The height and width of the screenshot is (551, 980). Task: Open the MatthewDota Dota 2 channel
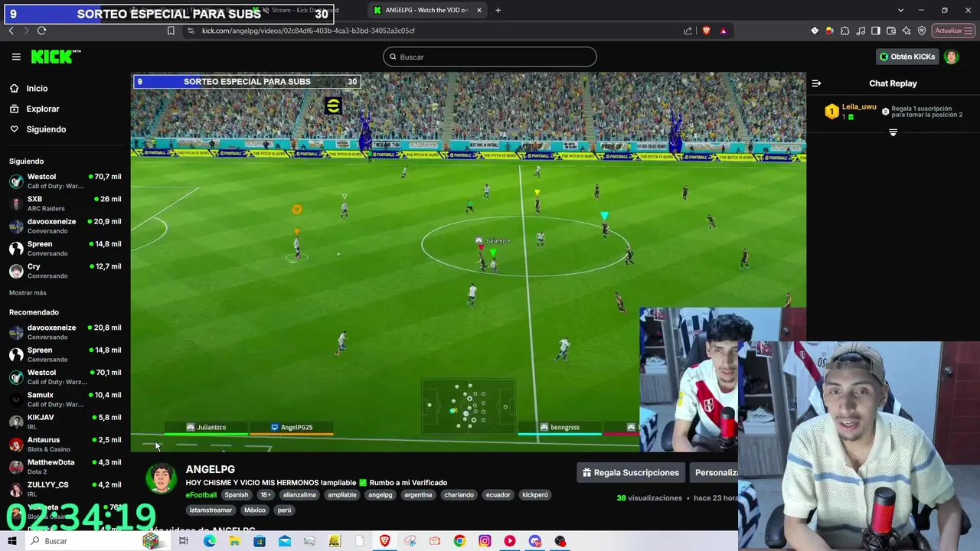point(65,467)
